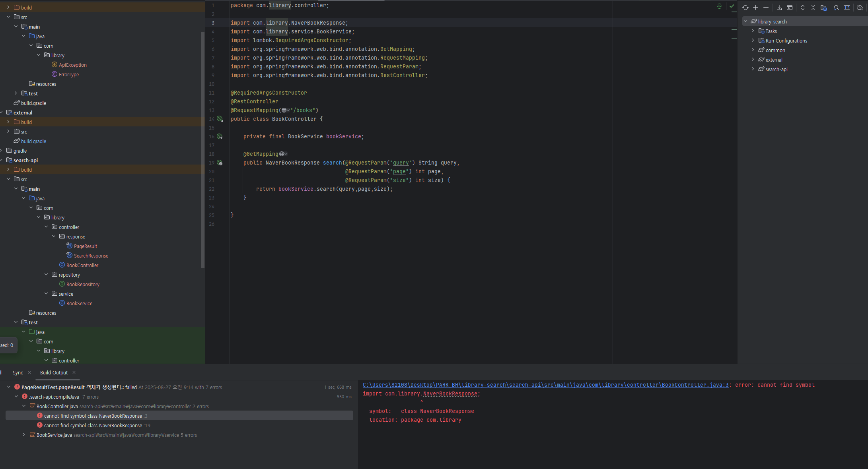The width and height of the screenshot is (868, 469).
Task: Open common module build.gradle file
Action: pyautogui.click(x=33, y=103)
